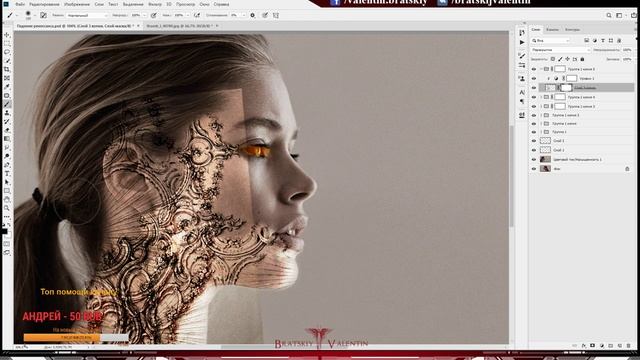Screen dimensions: 640x360
Task: Hide the Группа 1 копия 5 group
Action: pyautogui.click(x=534, y=69)
